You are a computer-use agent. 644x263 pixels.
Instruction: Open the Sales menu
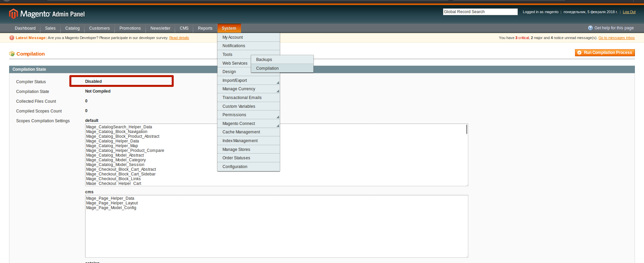(x=50, y=28)
